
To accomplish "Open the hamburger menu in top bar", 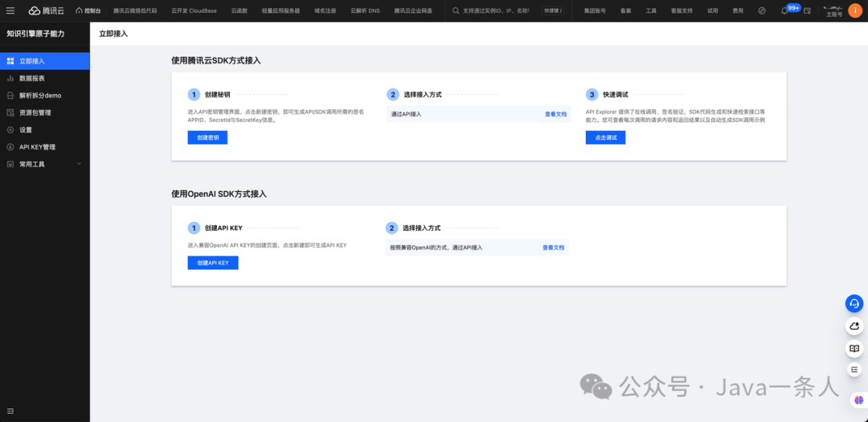I will coord(10,10).
